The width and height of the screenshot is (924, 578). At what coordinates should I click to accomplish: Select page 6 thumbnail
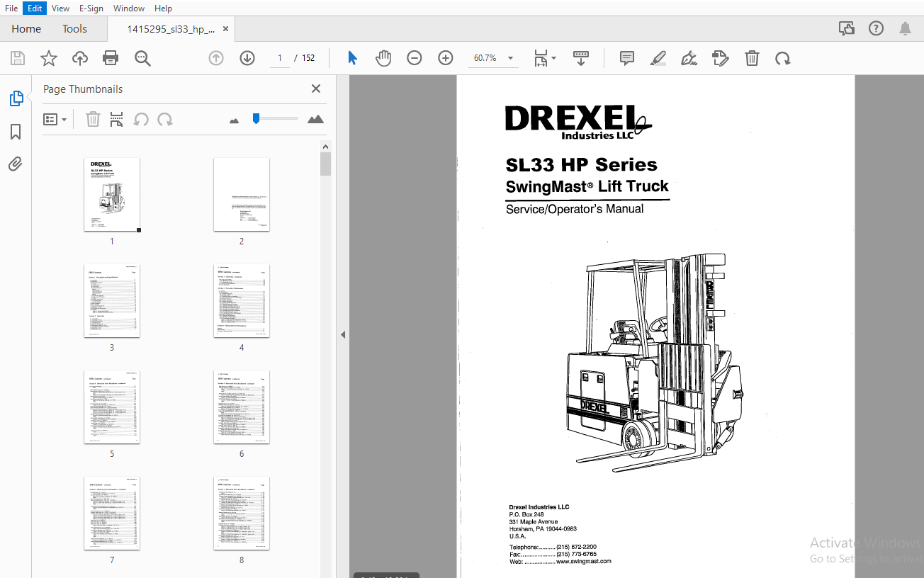[x=242, y=407]
